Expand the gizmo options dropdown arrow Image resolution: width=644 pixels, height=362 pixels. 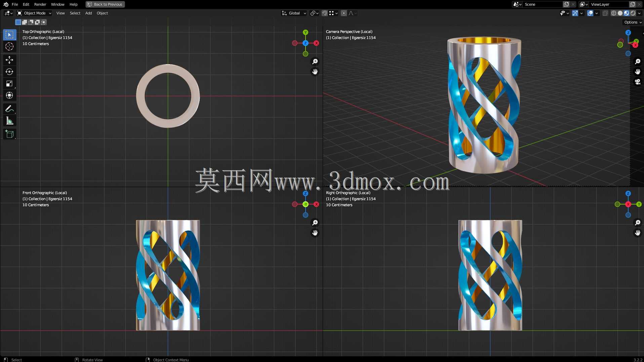(581, 13)
